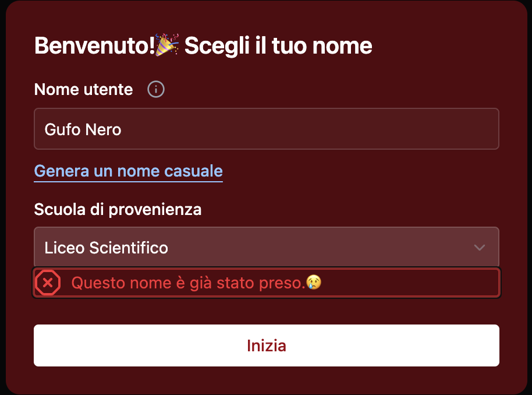
Task: Click the crying face emoji
Action: coord(314,283)
